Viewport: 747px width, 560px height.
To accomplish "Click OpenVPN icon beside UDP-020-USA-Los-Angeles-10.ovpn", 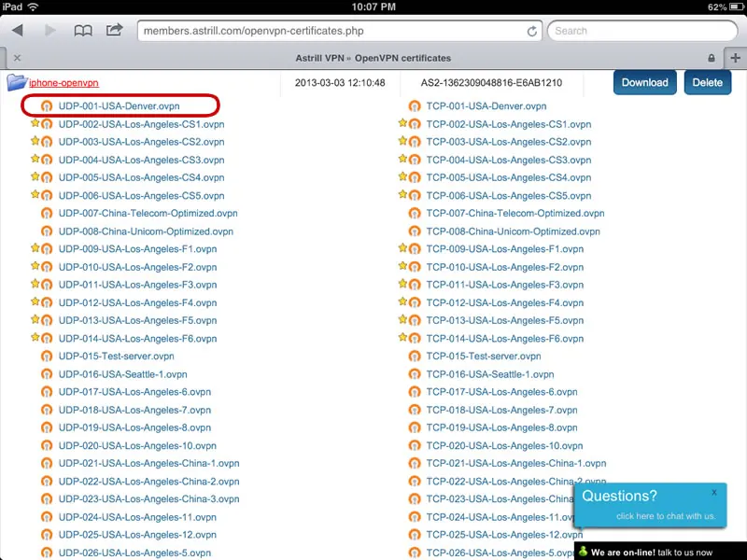I will pyautogui.click(x=46, y=446).
